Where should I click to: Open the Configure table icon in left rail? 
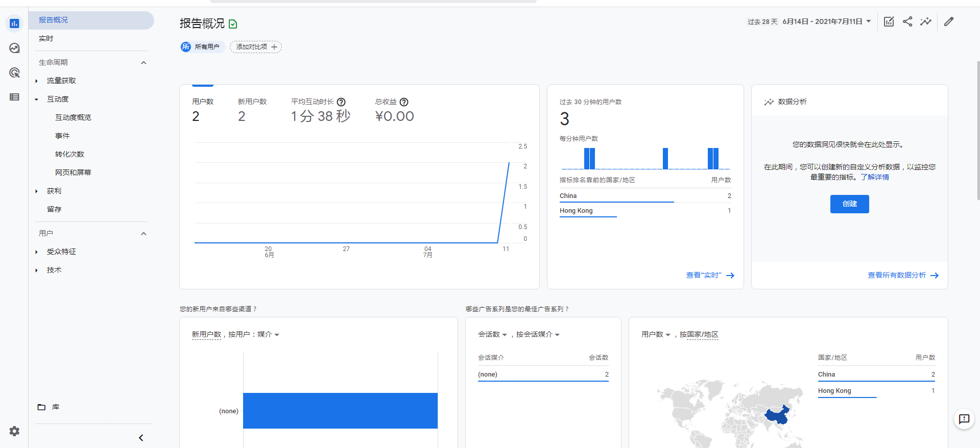pos(14,97)
